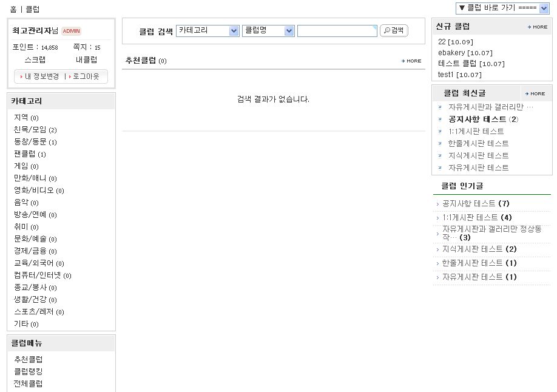Open 클럽랭킹 in club menu

(29, 371)
